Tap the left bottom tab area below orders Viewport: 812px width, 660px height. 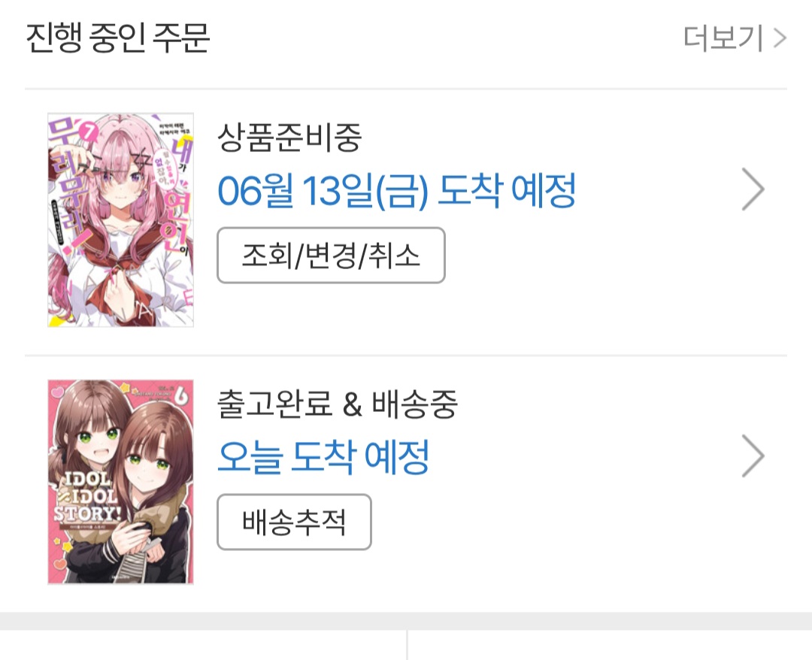tap(203, 645)
